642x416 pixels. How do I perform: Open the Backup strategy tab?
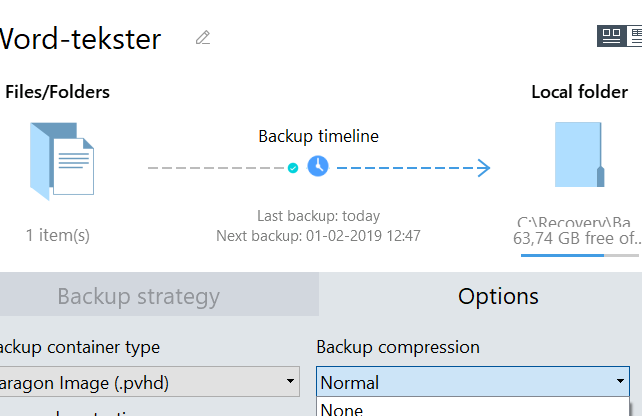[x=138, y=296]
